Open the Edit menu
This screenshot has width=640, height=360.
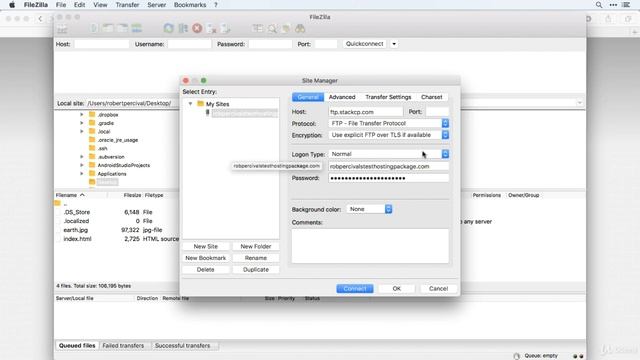pos(80,5)
